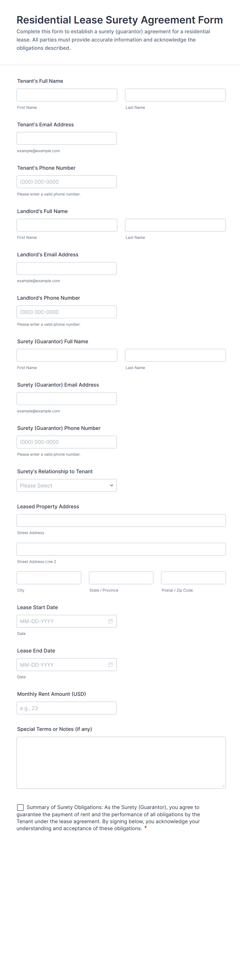Focus the Postal / Zip Code field
240x980 pixels.
pos(193,578)
